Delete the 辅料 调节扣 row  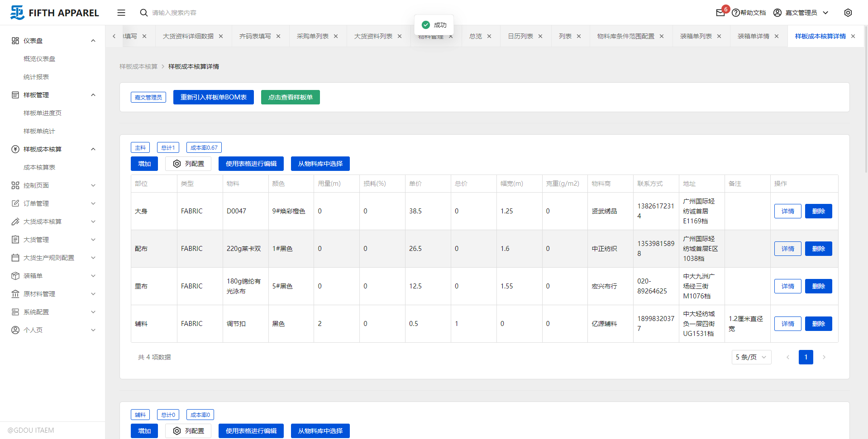[x=819, y=324]
